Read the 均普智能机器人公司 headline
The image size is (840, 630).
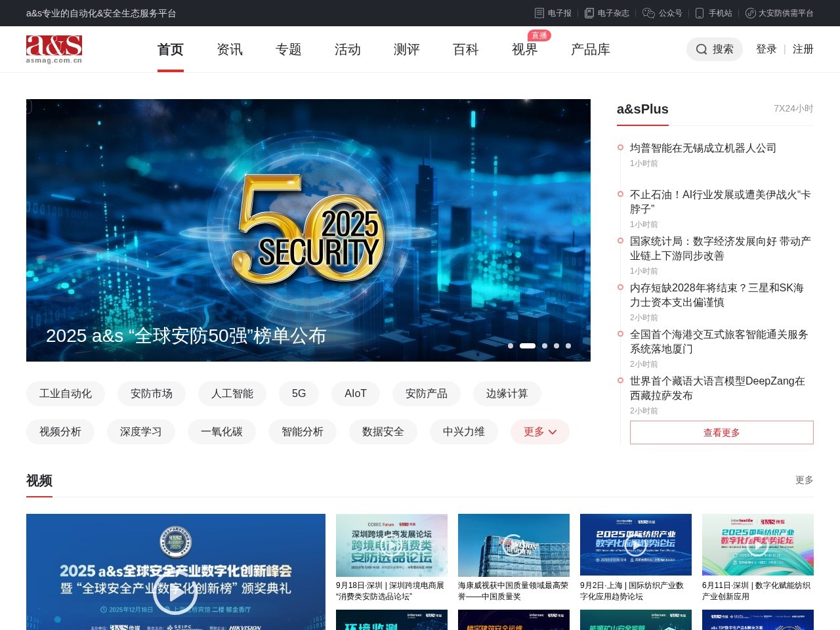pos(702,148)
